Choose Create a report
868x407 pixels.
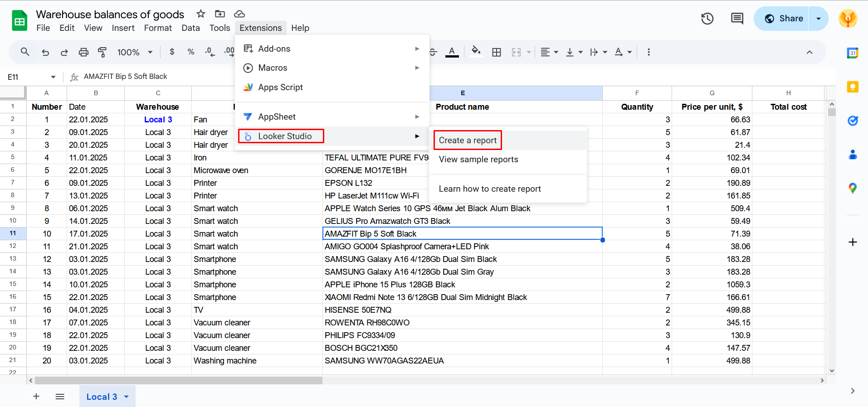pyautogui.click(x=508, y=141)
